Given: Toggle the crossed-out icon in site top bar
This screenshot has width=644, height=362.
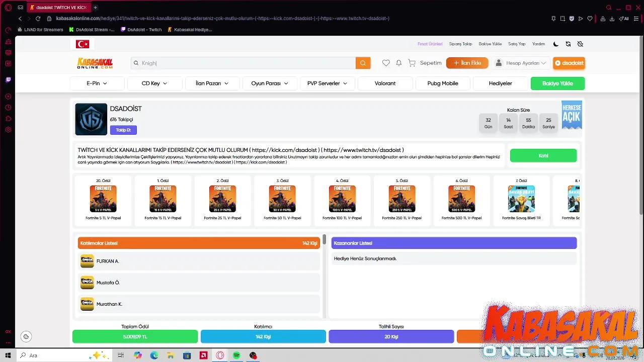Looking at the screenshot, I should (580, 44).
